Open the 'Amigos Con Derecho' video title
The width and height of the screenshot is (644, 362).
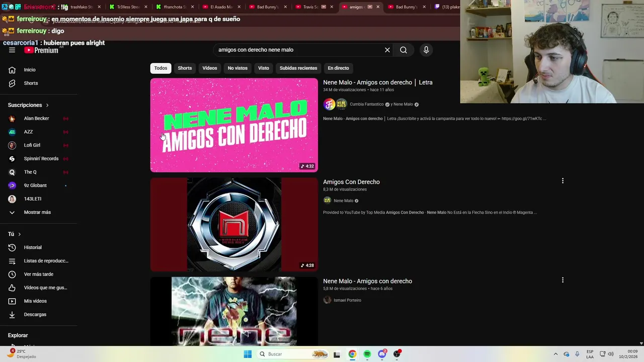click(x=351, y=182)
